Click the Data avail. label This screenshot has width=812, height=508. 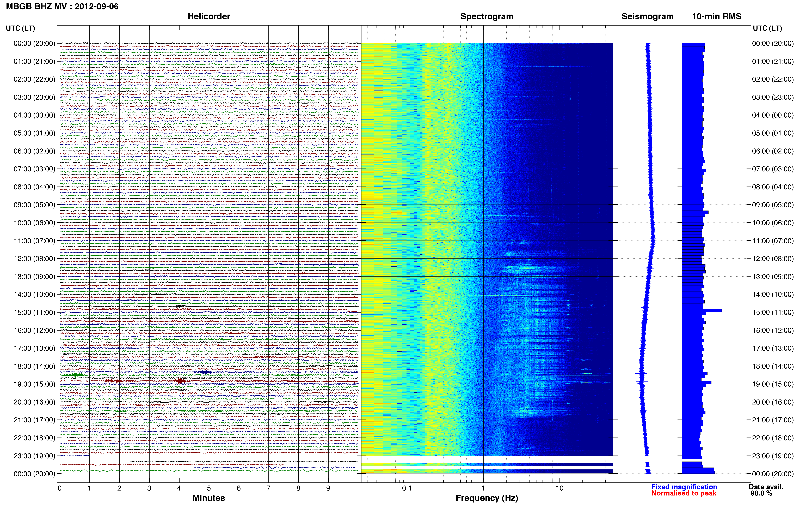pos(766,487)
